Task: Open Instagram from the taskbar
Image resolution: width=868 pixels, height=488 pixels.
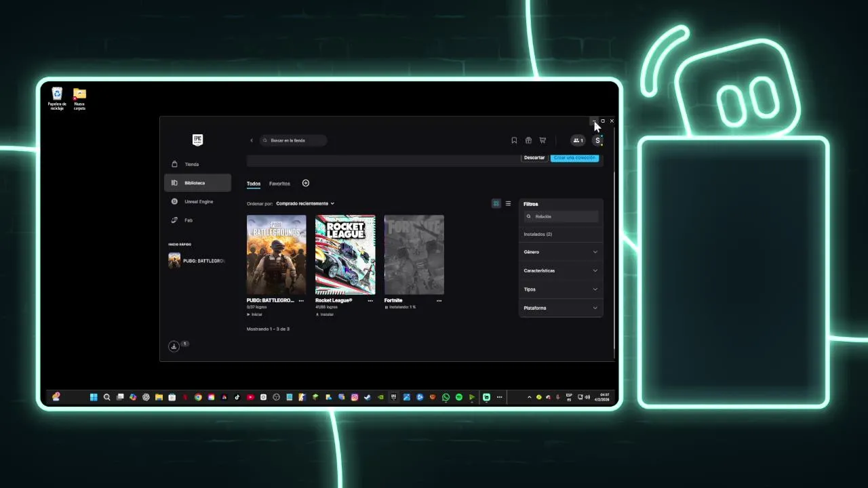Action: 354,397
